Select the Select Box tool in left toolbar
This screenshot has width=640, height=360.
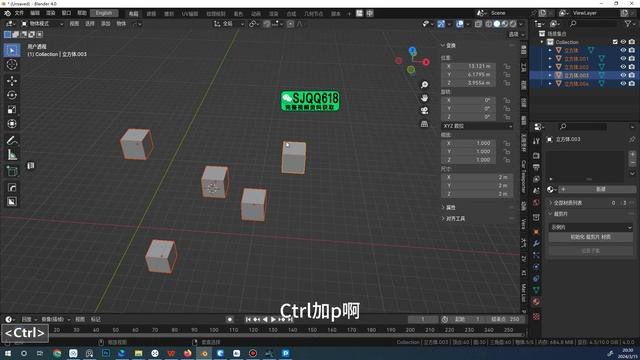pyautogui.click(x=12, y=50)
